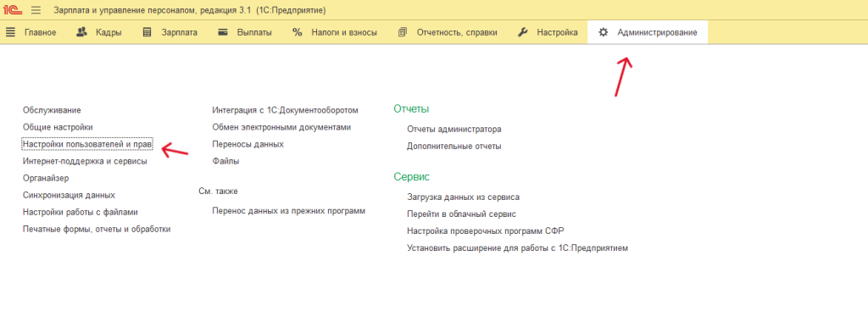Click the Отчетность, справки documents icon
Viewport: 868px width, 311px height.
click(x=403, y=32)
